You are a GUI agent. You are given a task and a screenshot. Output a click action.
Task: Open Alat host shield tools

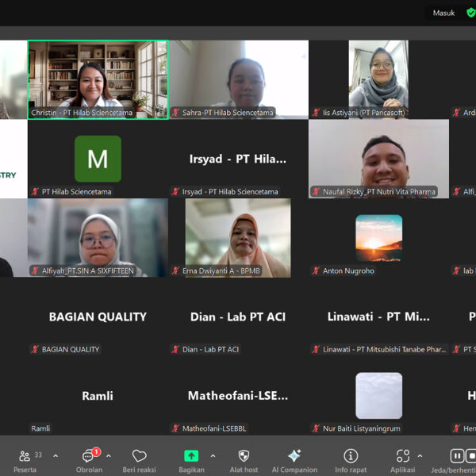(x=244, y=456)
